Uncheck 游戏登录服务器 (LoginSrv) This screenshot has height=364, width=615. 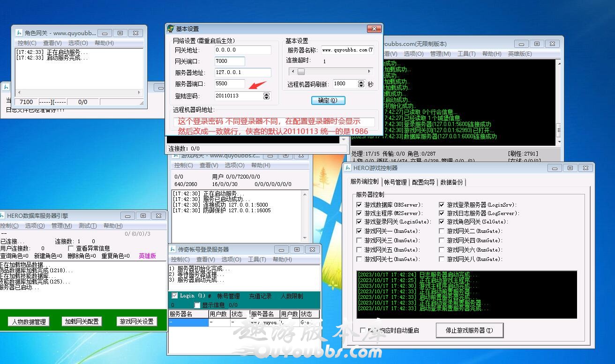click(442, 205)
